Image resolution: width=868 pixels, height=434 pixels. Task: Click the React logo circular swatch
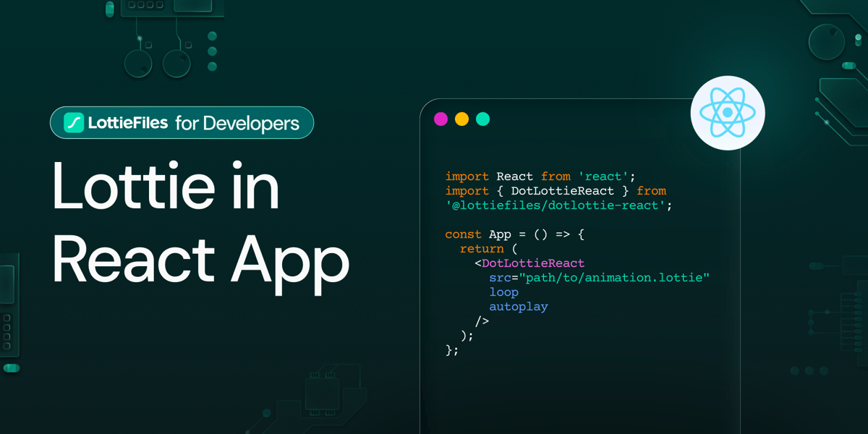point(728,113)
